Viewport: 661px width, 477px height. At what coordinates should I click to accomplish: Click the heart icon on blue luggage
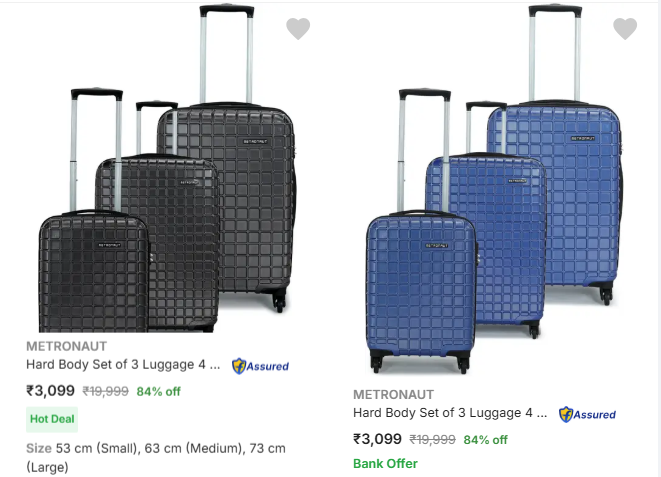[625, 29]
